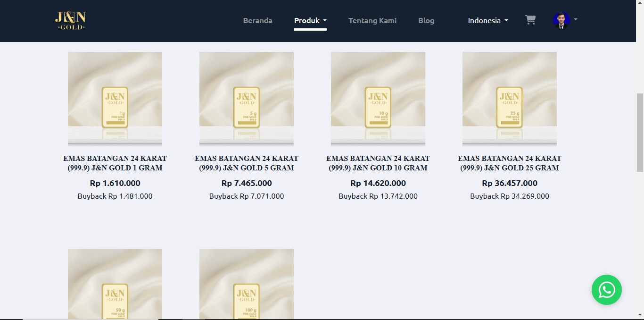This screenshot has width=644, height=320.
Task: Click the J&N Gold logo
Action: [x=70, y=21]
